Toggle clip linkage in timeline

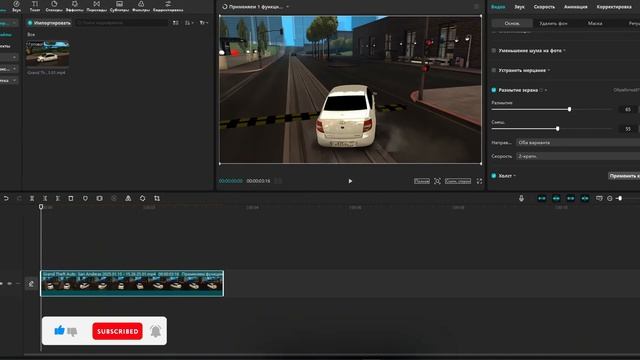click(571, 198)
